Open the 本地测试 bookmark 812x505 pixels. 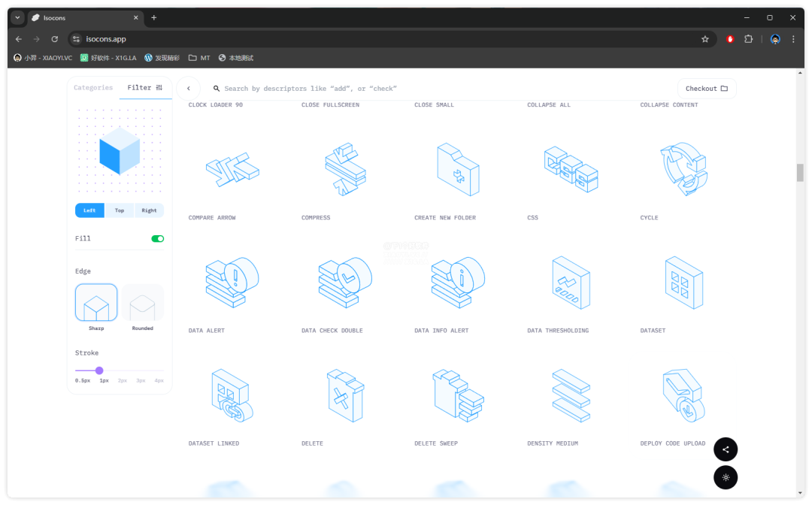click(236, 58)
